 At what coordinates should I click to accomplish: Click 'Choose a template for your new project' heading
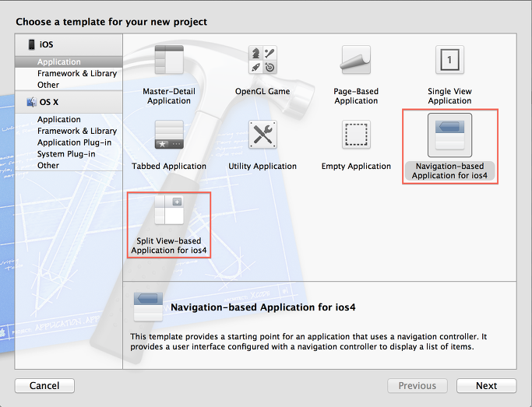tap(111, 22)
